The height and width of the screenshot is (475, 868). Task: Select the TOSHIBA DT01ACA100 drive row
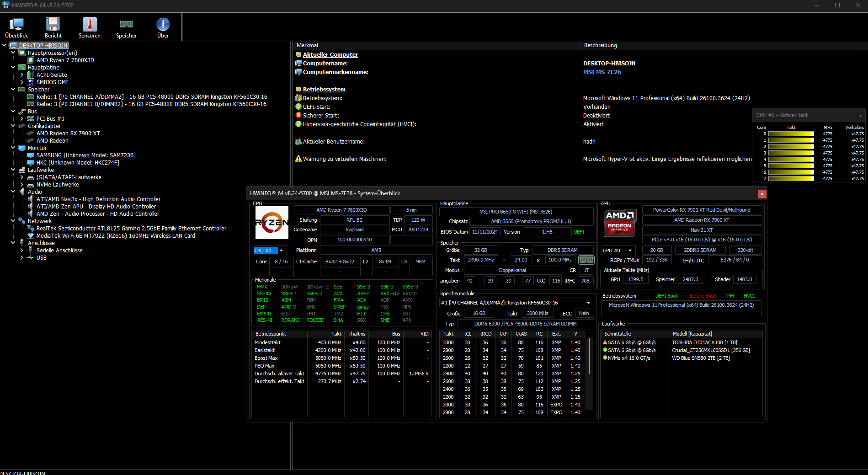pyautogui.click(x=681, y=342)
